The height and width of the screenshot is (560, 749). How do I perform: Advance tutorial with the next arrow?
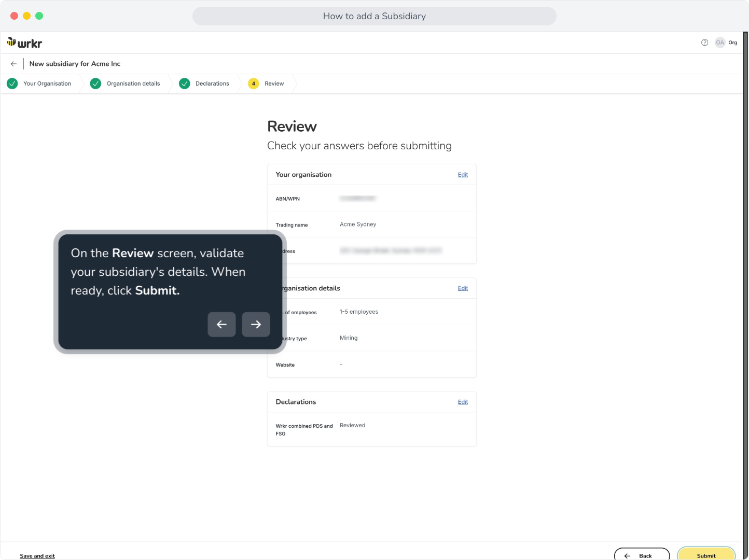coord(256,325)
